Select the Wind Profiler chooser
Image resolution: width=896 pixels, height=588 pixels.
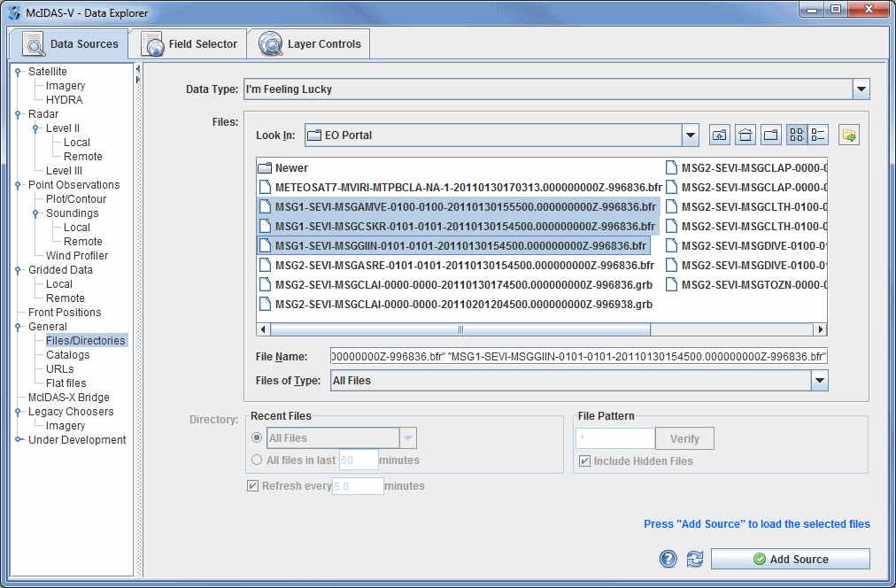pyautogui.click(x=76, y=255)
